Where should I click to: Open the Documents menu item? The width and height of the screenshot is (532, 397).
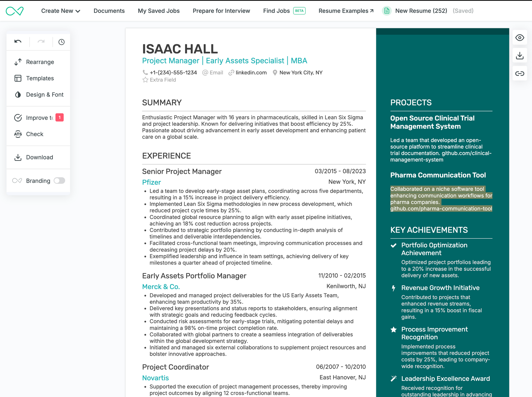click(109, 11)
